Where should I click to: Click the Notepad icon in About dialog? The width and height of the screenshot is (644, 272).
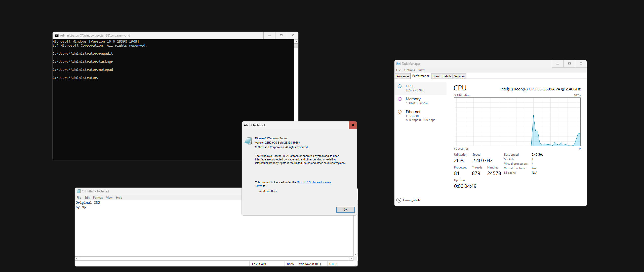pyautogui.click(x=248, y=141)
